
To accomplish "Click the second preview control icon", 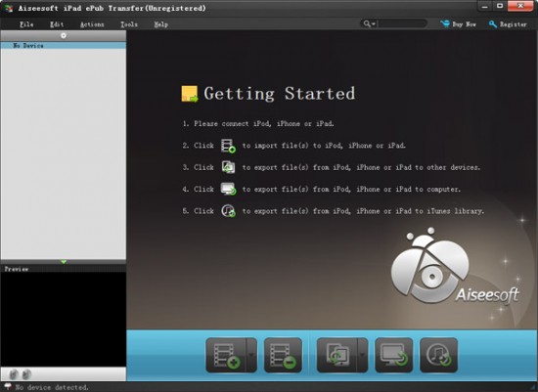I will coord(26,374).
